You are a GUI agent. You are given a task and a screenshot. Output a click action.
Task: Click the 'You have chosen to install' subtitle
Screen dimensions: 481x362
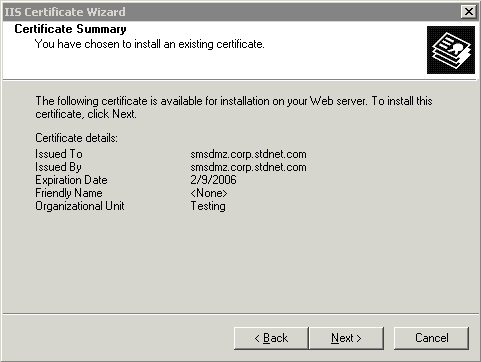pos(150,44)
